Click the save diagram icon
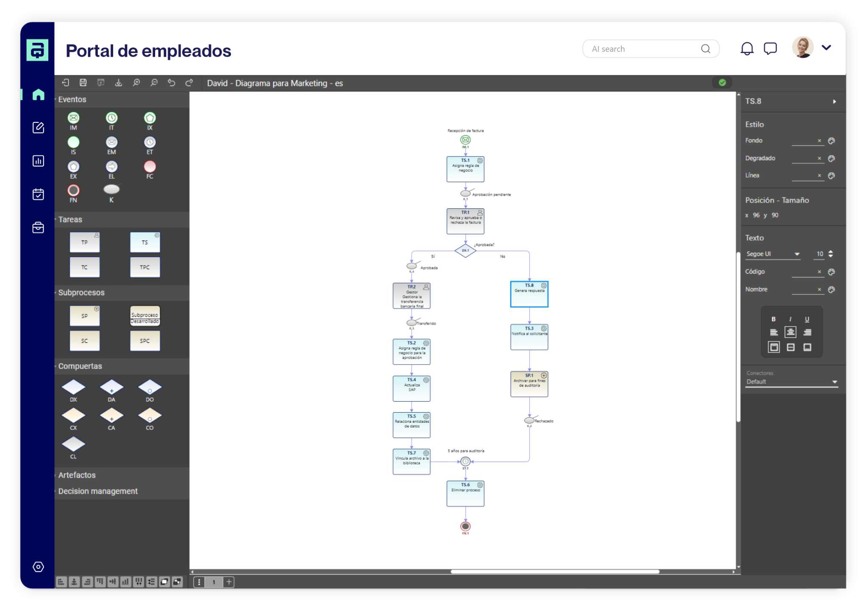Image resolution: width=868 pixels, height=610 pixels. pos(83,83)
